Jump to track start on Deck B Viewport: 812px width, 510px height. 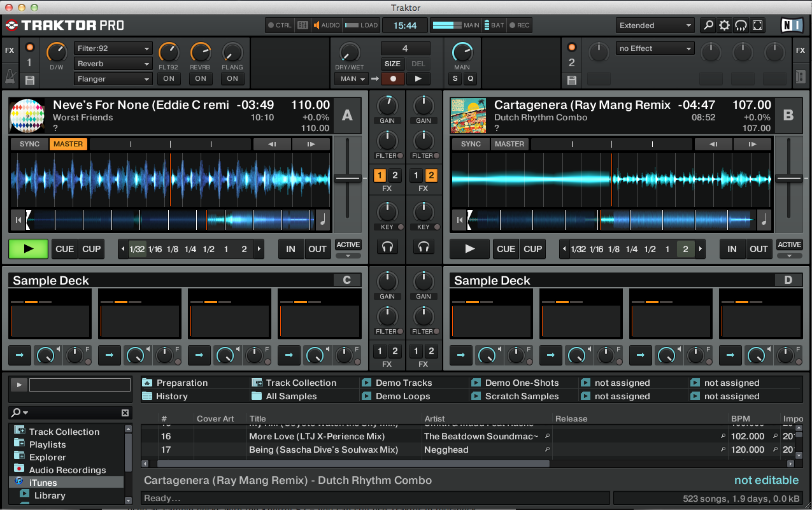pos(459,220)
